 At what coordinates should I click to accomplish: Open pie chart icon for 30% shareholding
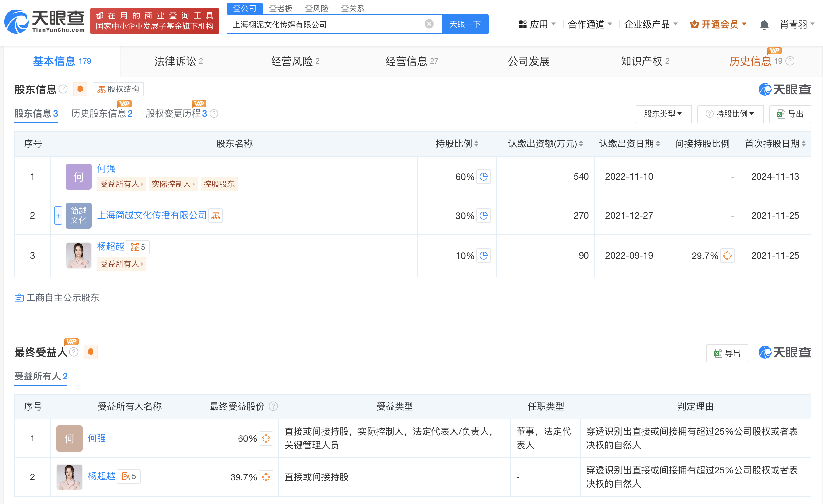(x=483, y=215)
